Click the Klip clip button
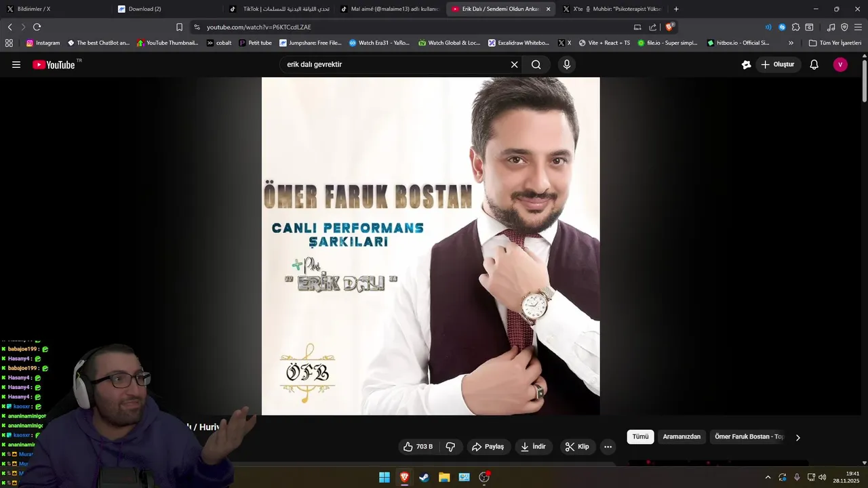Image resolution: width=868 pixels, height=488 pixels. pyautogui.click(x=577, y=447)
